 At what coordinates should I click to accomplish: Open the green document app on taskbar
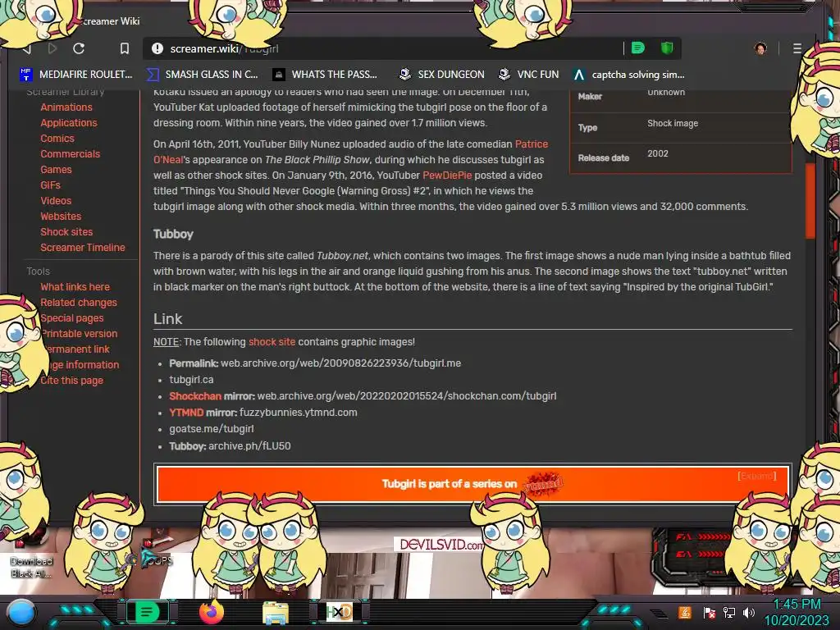(x=147, y=612)
